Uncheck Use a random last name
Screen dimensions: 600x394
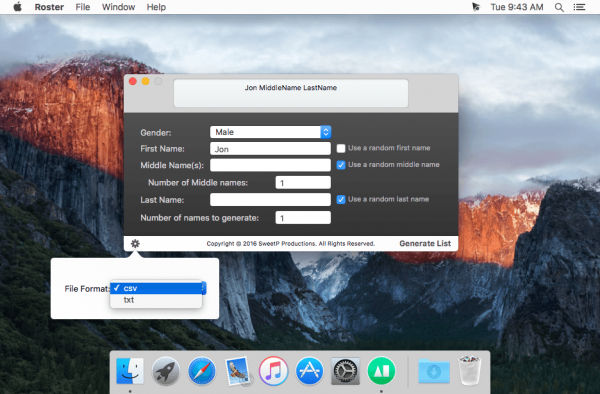pyautogui.click(x=341, y=199)
